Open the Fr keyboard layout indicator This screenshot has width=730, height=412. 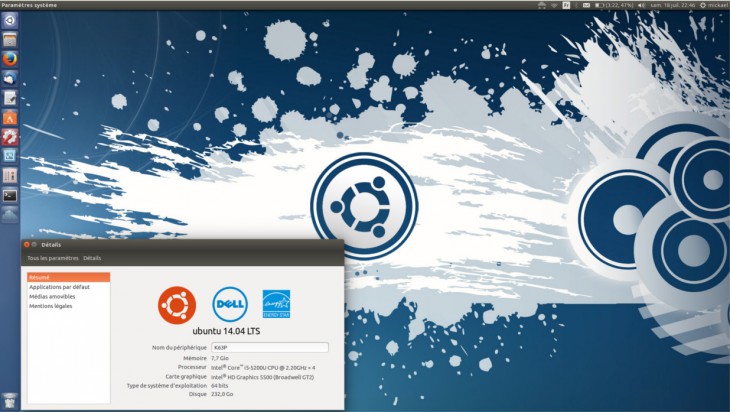(x=566, y=5)
